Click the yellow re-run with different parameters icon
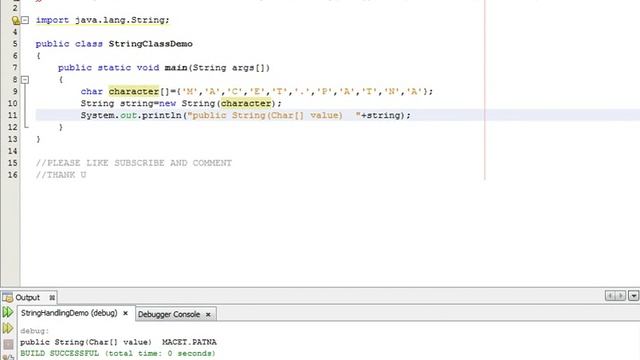 pyautogui.click(x=8, y=328)
